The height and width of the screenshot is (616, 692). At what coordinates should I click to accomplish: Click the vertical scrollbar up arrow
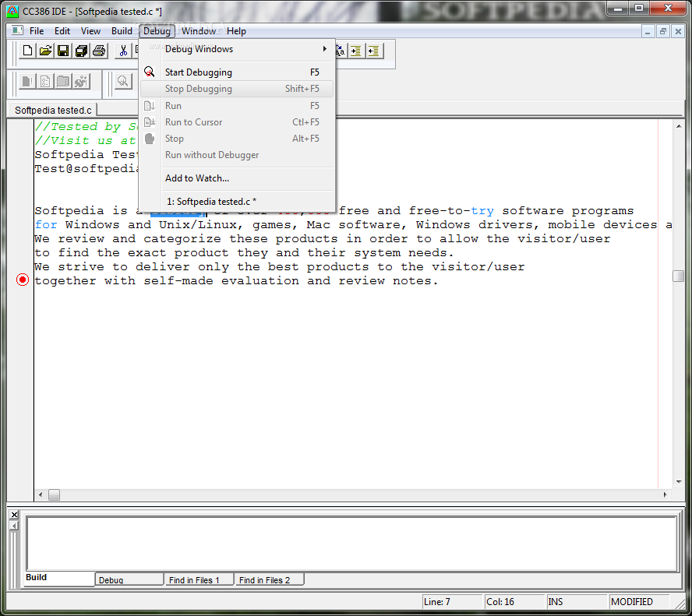coord(678,127)
